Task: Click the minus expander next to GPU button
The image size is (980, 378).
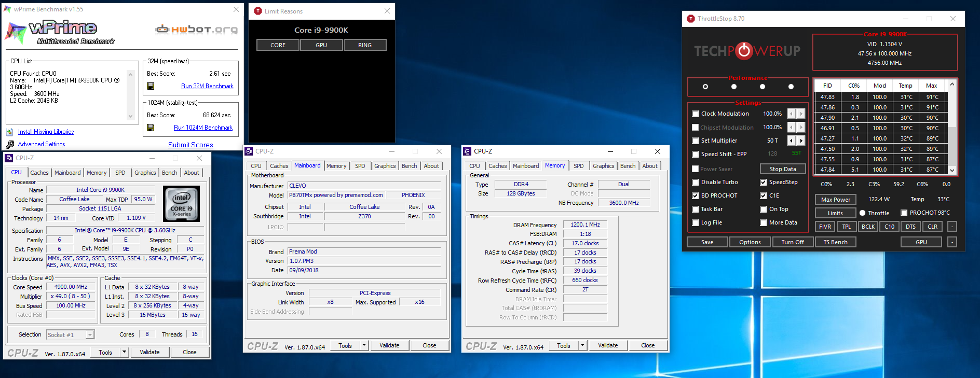Action: click(952, 242)
